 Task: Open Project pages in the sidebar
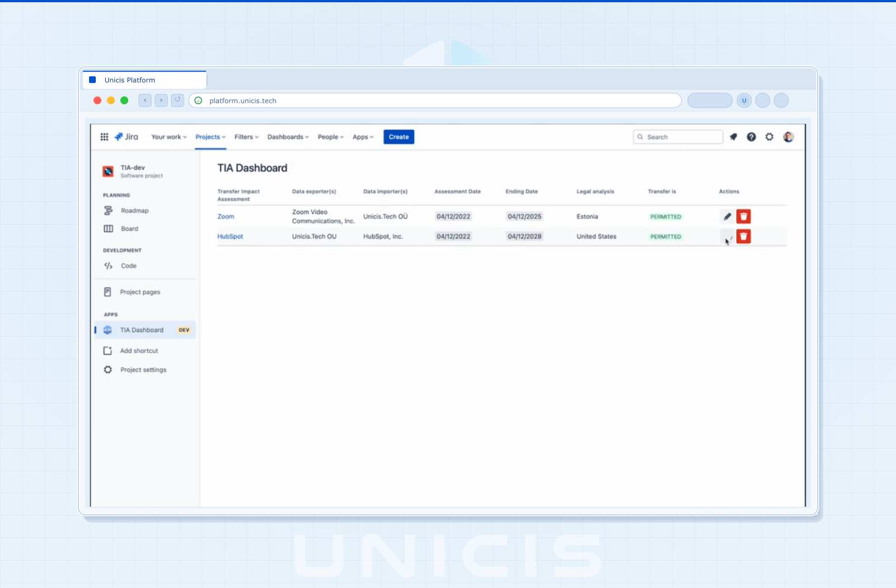[140, 292]
